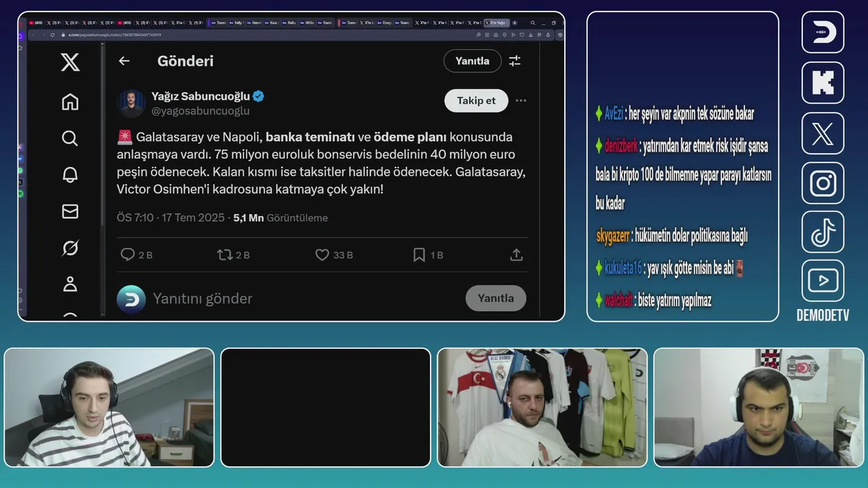Click the overlay YouTube icon
The image size is (868, 488).
coord(823,281)
